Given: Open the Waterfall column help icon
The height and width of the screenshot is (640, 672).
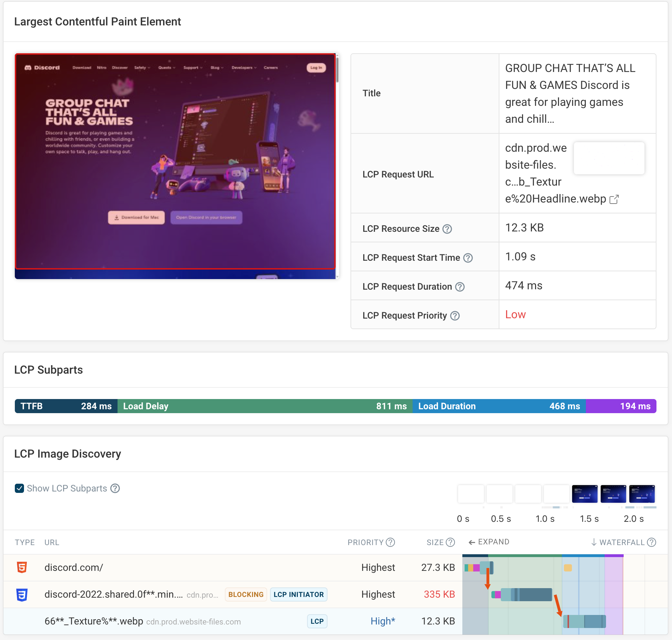Looking at the screenshot, I should click(x=652, y=542).
